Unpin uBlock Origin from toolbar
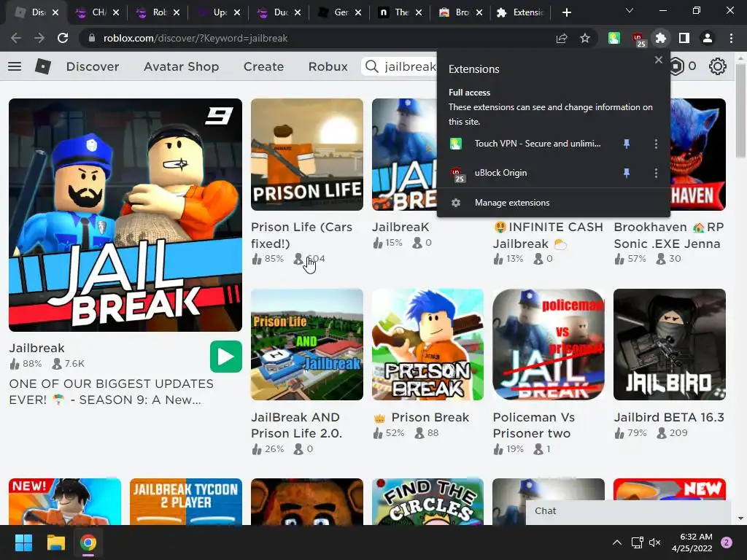 click(x=627, y=173)
